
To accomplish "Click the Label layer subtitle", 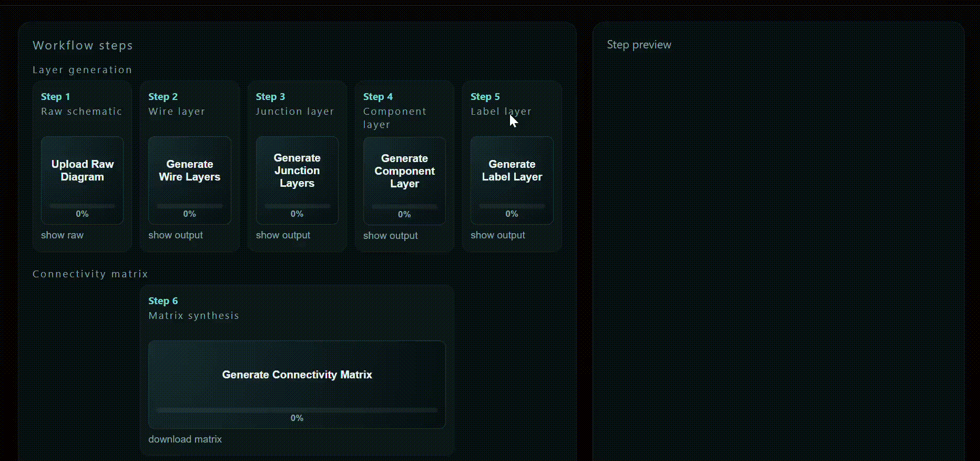I will [501, 112].
